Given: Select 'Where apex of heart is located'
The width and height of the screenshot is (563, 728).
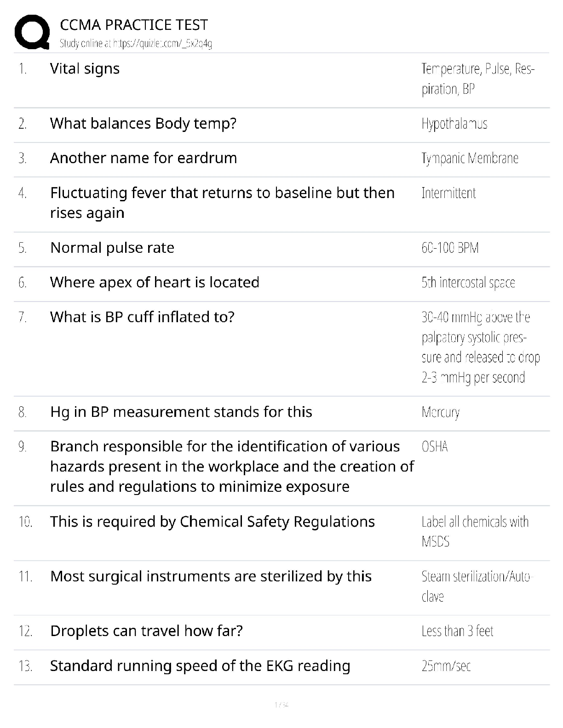Looking at the screenshot, I should coord(155,282).
